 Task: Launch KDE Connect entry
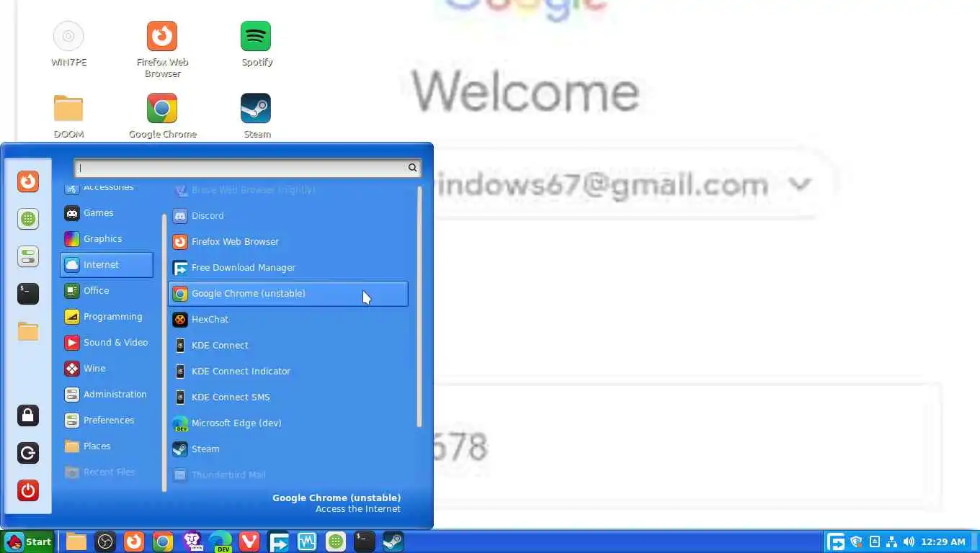[x=288, y=346]
